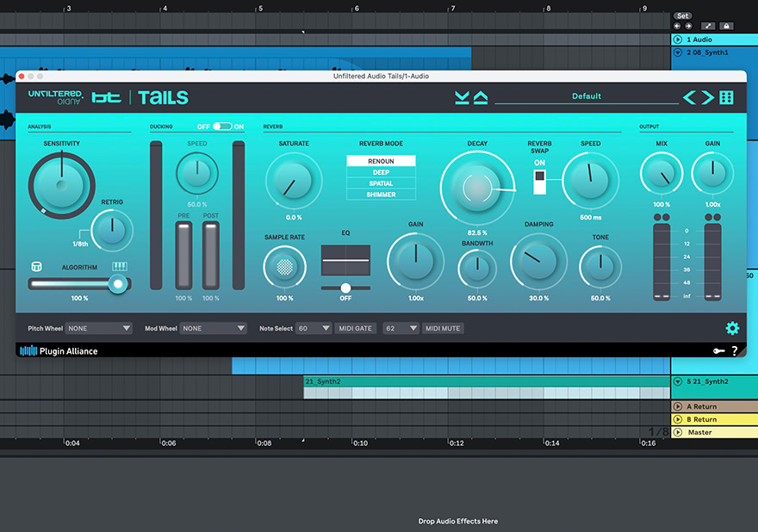Screen dimensions: 758x532
Task: Click the Ableton locator next arrow
Action: click(688, 26)
